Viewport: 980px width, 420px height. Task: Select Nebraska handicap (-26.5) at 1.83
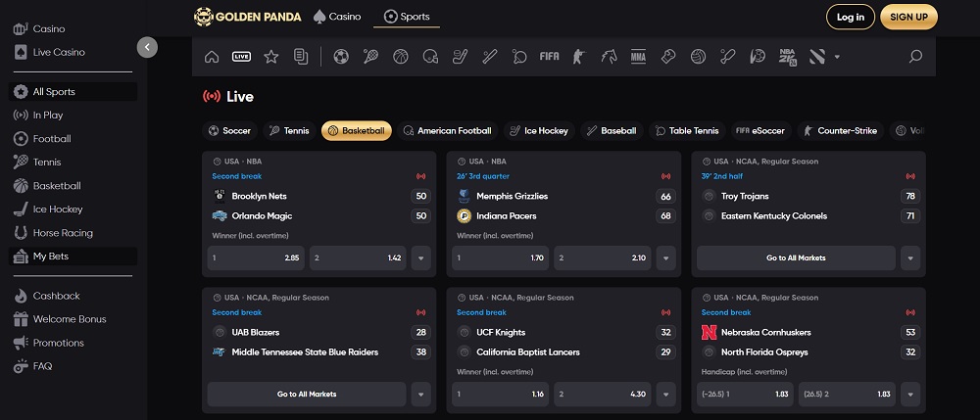[x=745, y=395]
